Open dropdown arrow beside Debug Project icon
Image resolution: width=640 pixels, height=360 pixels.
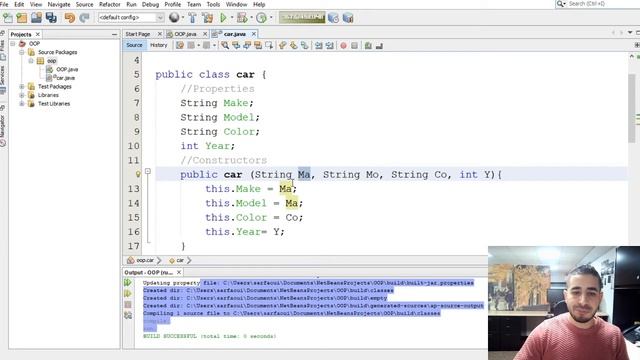[x=251, y=18]
